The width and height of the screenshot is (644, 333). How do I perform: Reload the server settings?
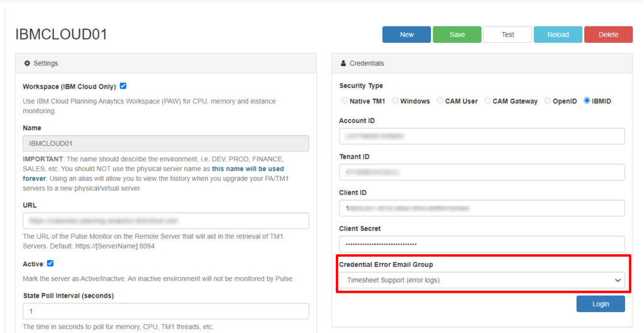[x=558, y=35]
